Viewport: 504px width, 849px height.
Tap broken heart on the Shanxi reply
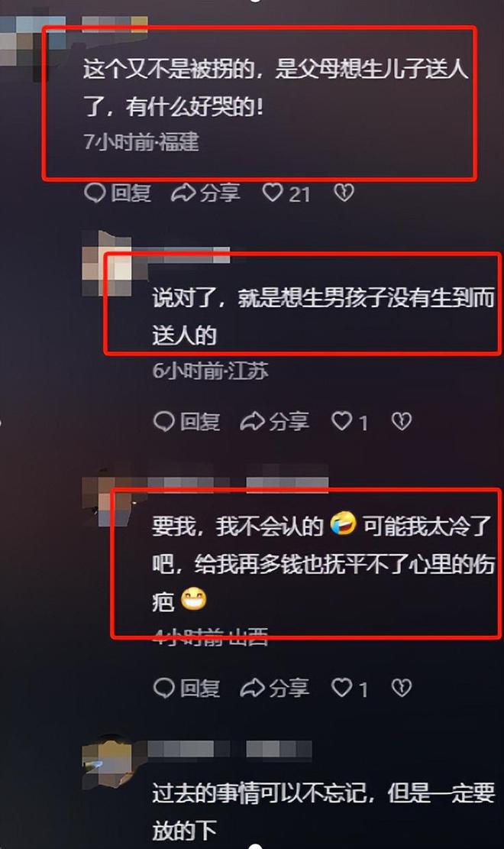(401, 688)
